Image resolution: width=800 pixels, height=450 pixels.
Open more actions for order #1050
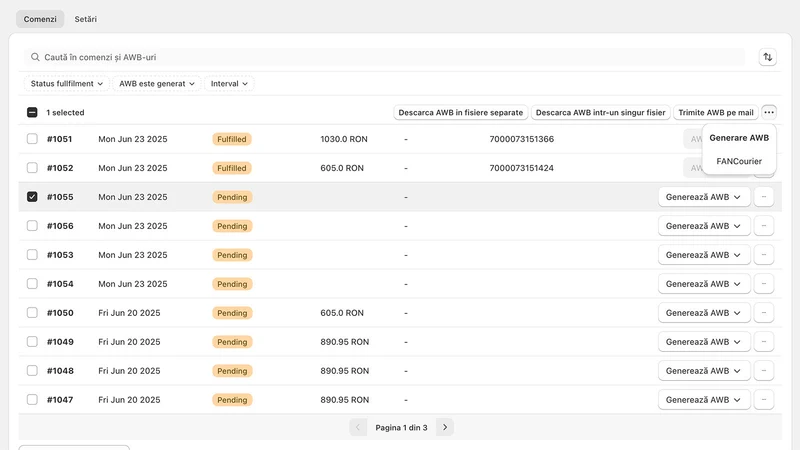pos(764,313)
